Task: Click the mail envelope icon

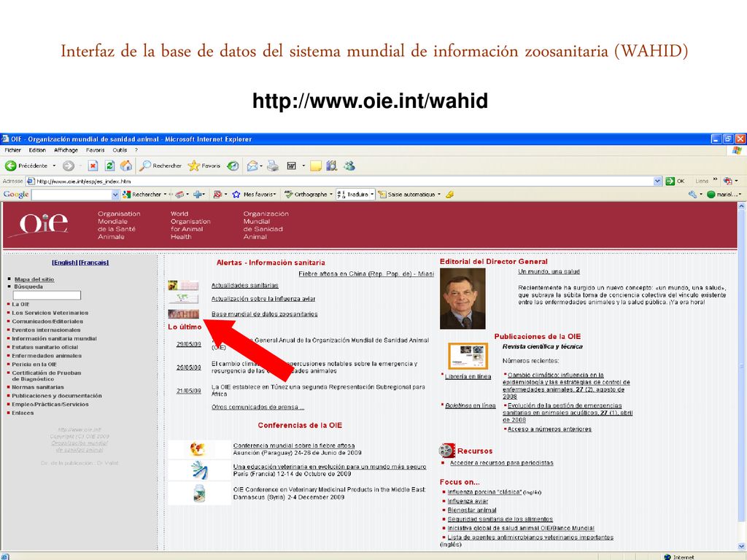Action: tap(252, 166)
